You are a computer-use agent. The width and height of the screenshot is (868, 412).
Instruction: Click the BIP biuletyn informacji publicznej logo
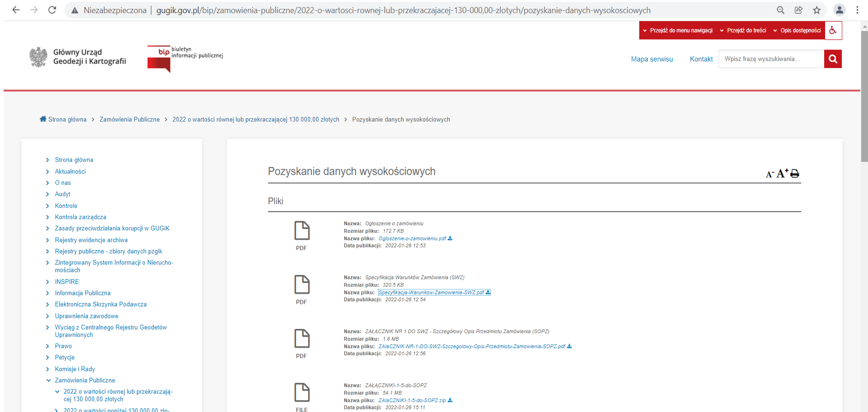(x=185, y=59)
